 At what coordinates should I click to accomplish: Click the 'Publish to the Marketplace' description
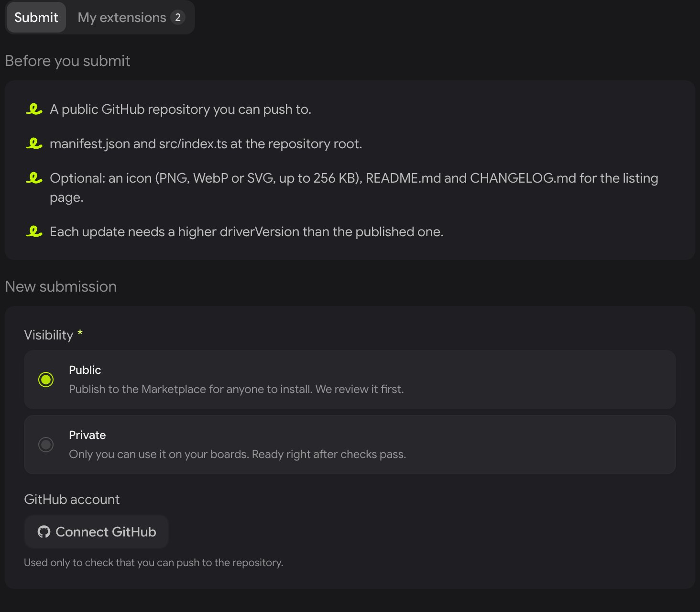(x=236, y=389)
